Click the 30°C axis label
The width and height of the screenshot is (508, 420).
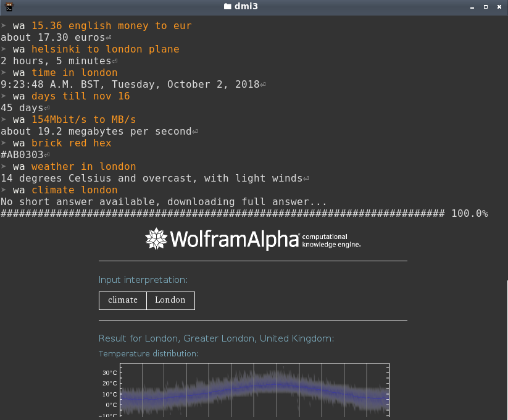point(109,373)
